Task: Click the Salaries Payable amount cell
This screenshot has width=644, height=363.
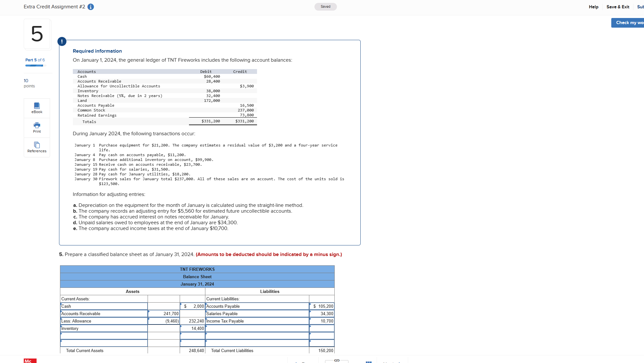Action: pos(322,314)
